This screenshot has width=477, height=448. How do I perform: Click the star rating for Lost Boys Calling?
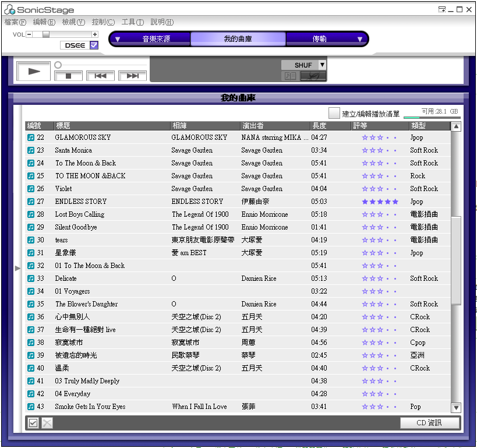[x=380, y=214]
